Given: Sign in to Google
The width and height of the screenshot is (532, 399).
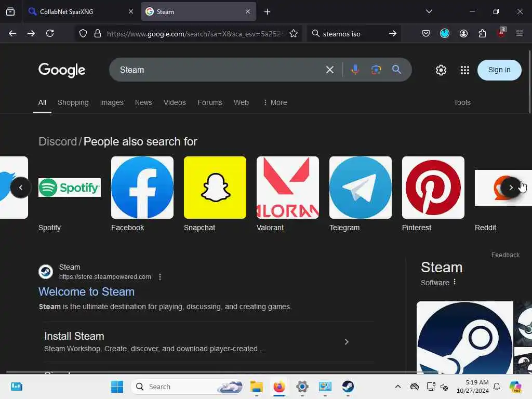Looking at the screenshot, I should click(499, 70).
